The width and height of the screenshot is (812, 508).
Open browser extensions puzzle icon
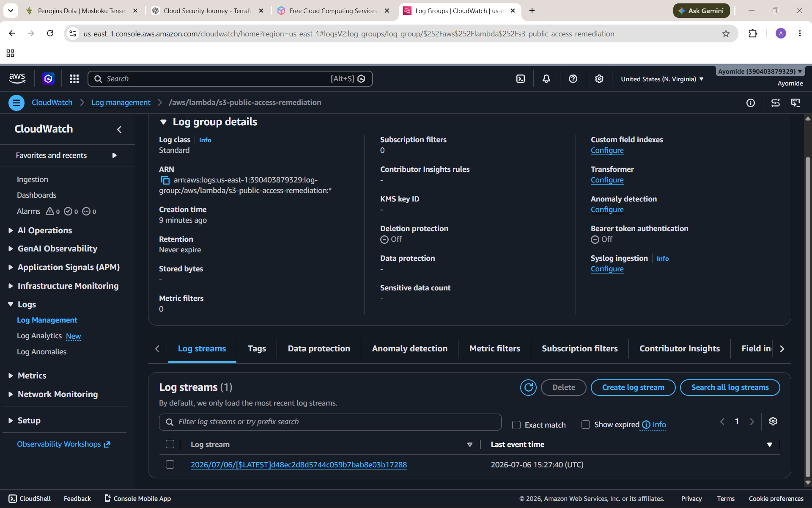click(x=753, y=33)
